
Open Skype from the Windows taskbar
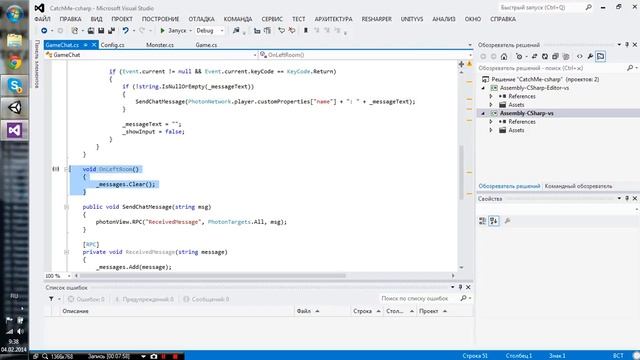(15, 85)
